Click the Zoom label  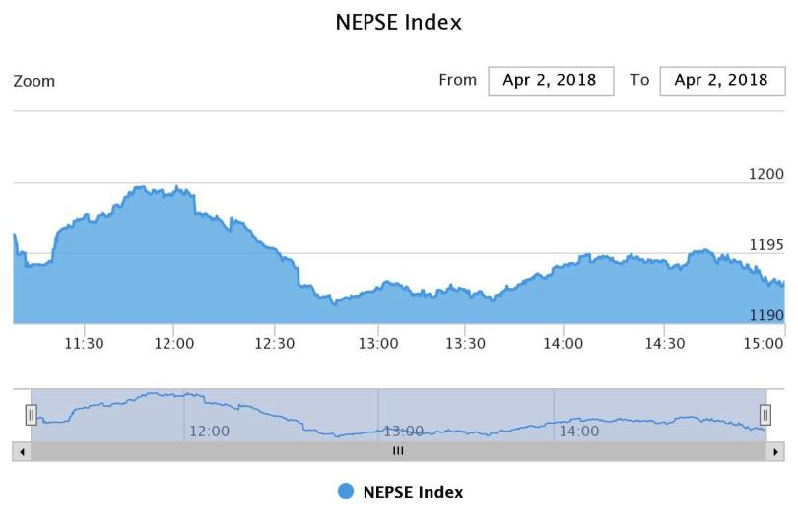pyautogui.click(x=34, y=81)
